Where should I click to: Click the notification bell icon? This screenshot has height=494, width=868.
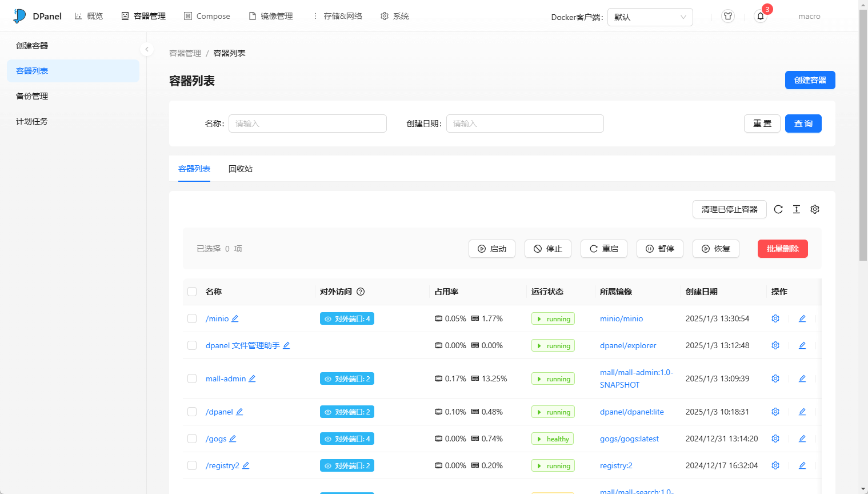click(x=760, y=17)
